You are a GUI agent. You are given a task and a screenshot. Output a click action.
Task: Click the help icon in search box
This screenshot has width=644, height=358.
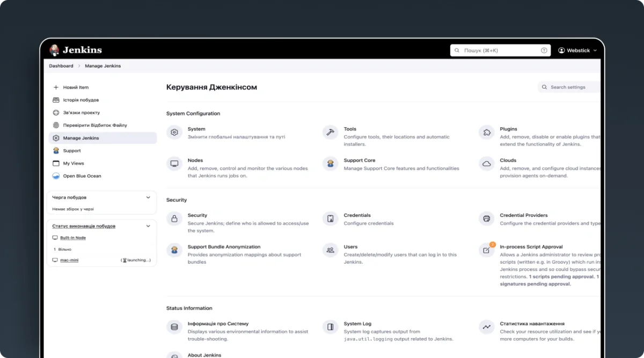click(x=544, y=50)
